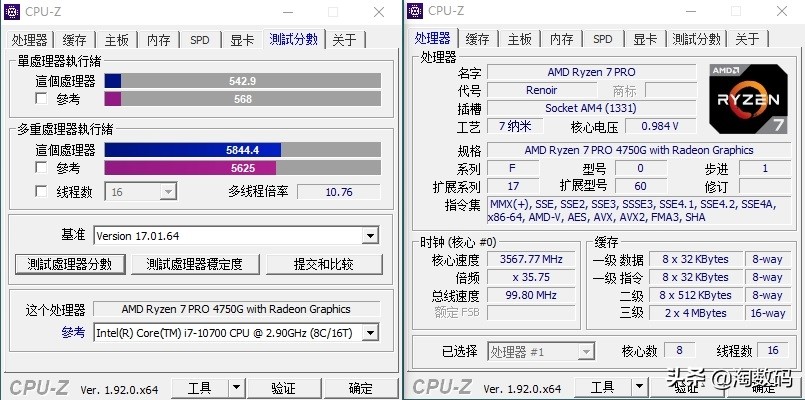
Task: Click the 代号 Renoir field
Action: tap(542, 90)
